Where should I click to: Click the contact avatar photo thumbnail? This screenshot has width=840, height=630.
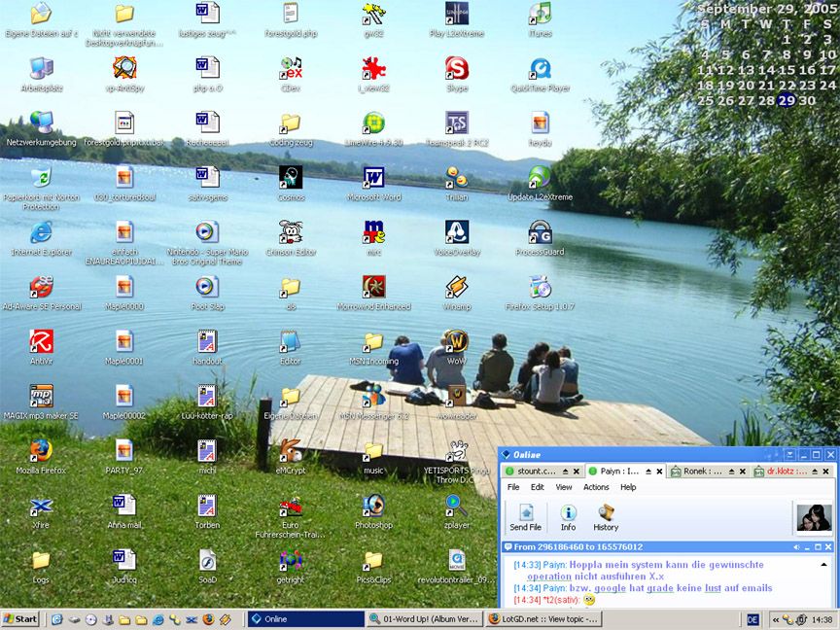[815, 517]
